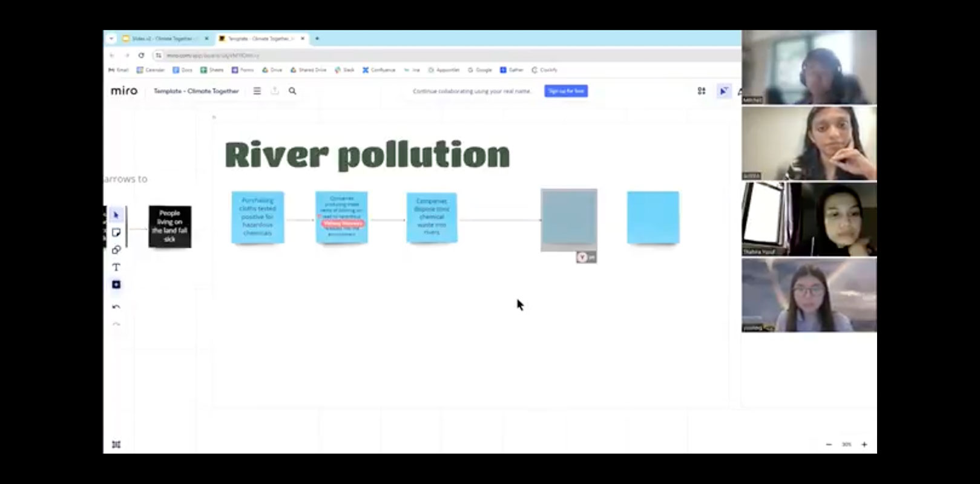Select the grey selected sticky note

pos(569,220)
